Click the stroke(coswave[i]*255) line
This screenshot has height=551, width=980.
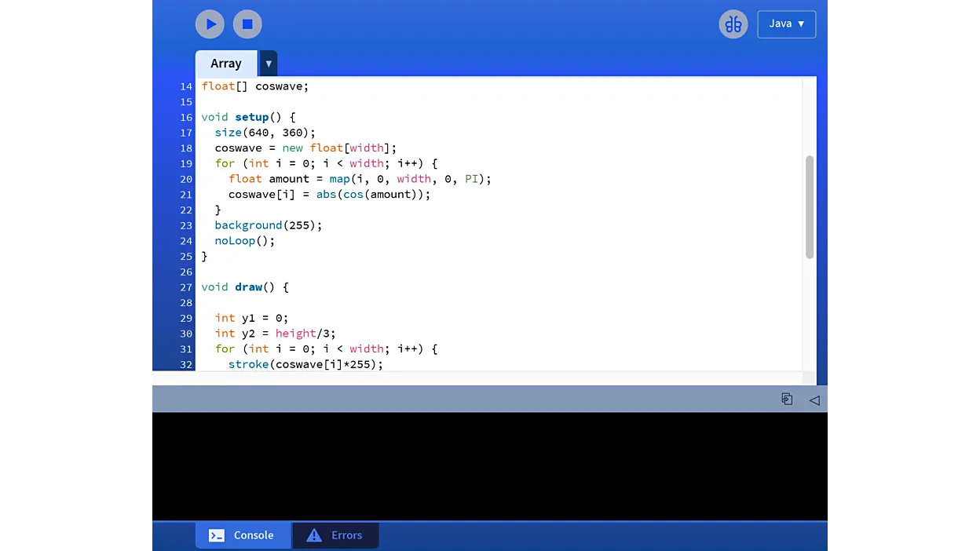coord(305,364)
